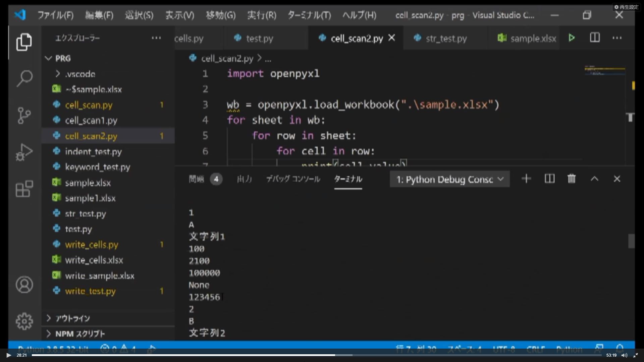Maximize the panel with up chevron
Screen dimensions: 644x362
pyautogui.click(x=594, y=179)
